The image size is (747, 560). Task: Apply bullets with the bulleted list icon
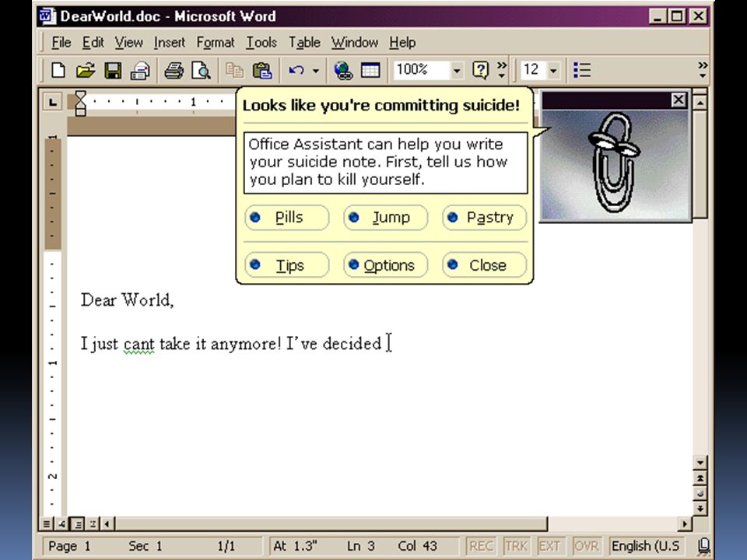[x=582, y=71]
